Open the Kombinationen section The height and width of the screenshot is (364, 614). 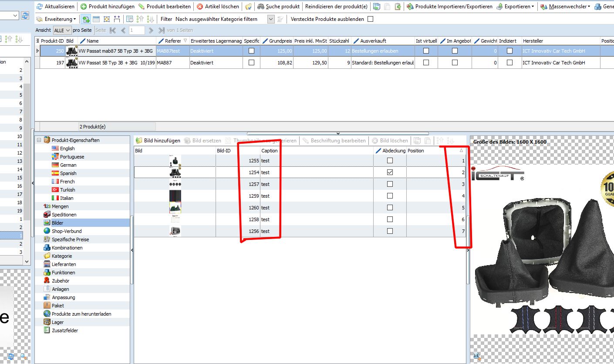click(x=63, y=248)
